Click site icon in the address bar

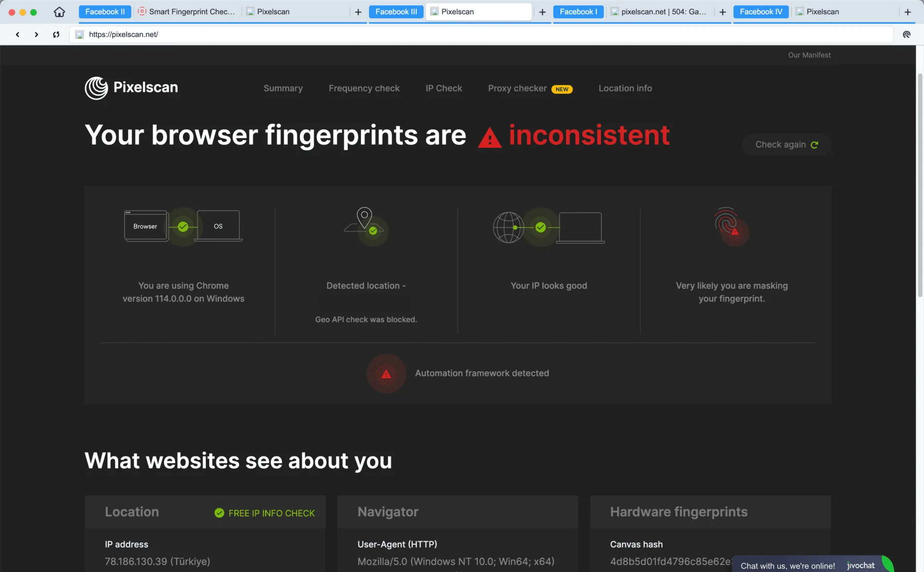click(80, 34)
